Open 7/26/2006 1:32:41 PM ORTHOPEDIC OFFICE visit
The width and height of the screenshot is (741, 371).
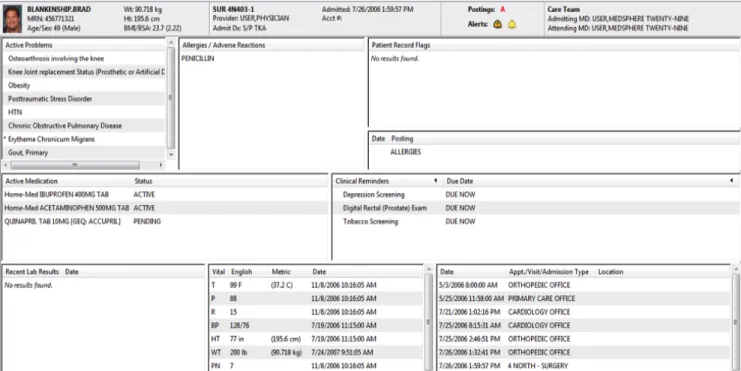pos(584,353)
